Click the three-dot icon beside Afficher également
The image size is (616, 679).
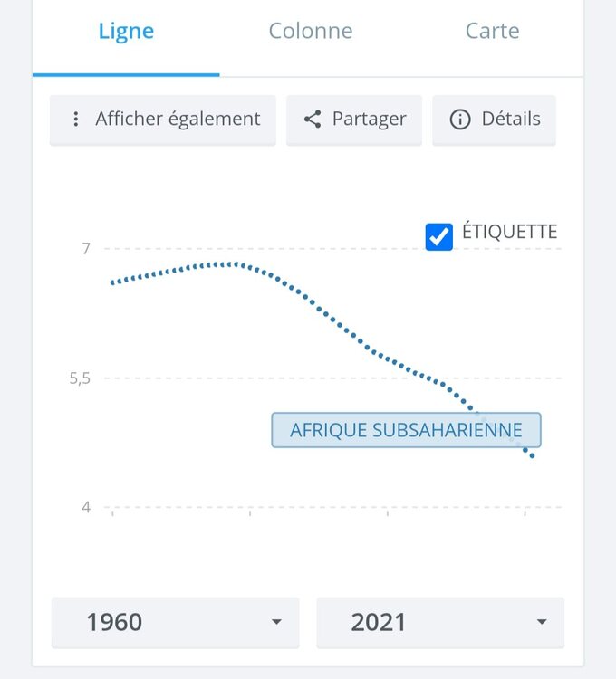76,120
